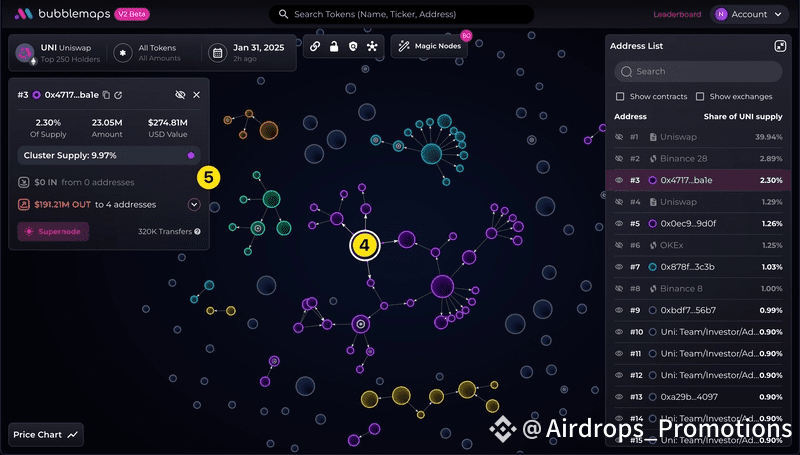Focus the Address List search field

(x=698, y=71)
